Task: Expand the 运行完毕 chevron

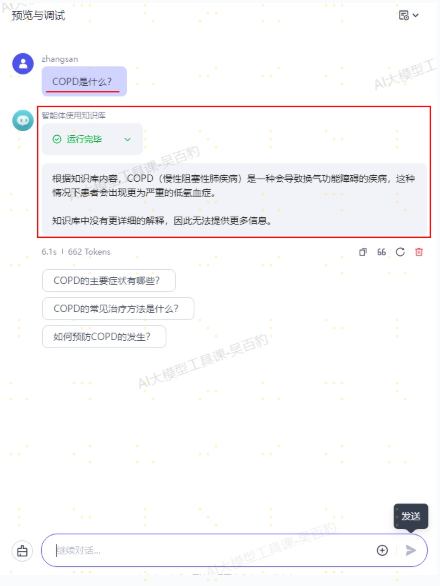Action: pyautogui.click(x=127, y=139)
